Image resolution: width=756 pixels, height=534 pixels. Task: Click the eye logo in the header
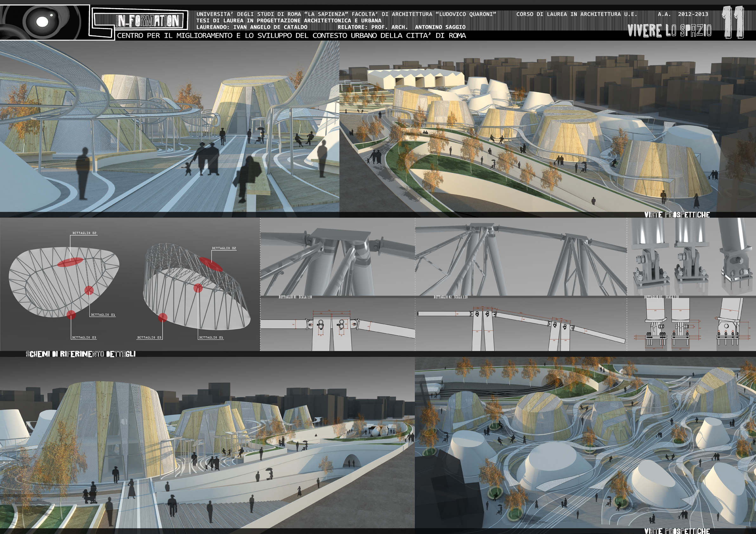(42, 22)
